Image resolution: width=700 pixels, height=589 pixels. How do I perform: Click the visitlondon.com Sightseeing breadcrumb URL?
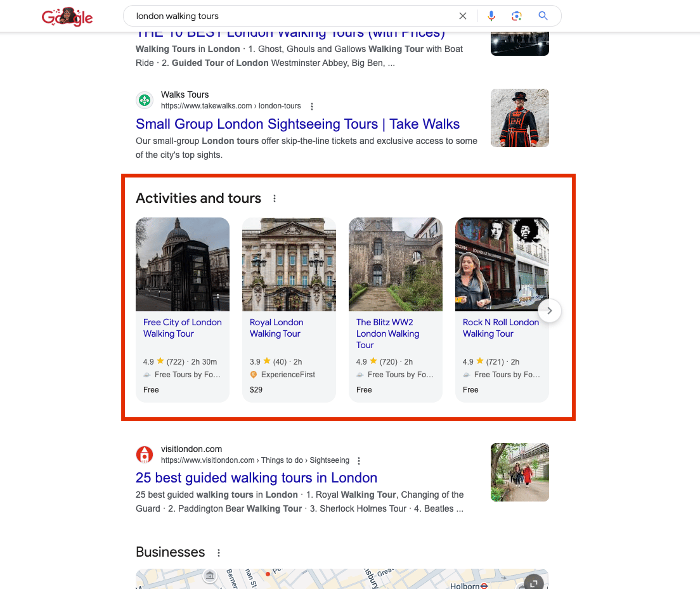pos(255,460)
